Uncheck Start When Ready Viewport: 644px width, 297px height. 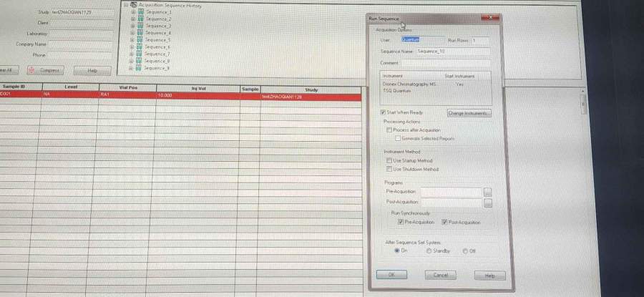(x=384, y=112)
